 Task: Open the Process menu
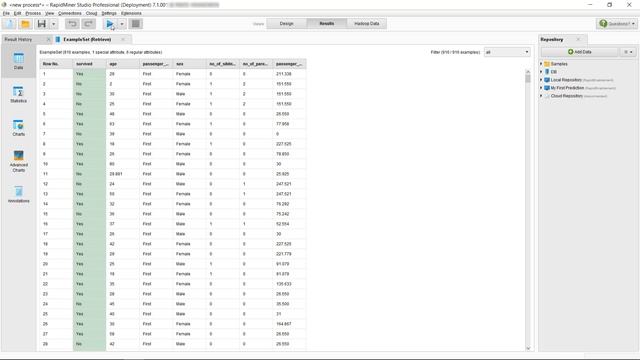tap(33, 13)
